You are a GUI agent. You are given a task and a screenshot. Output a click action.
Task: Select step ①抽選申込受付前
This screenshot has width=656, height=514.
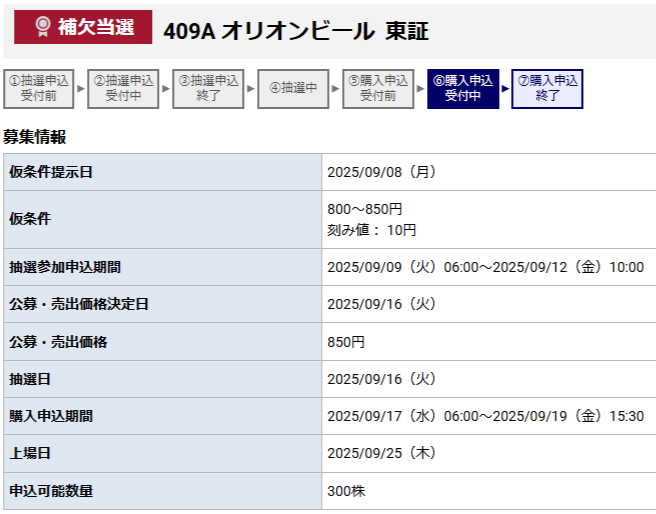38,89
